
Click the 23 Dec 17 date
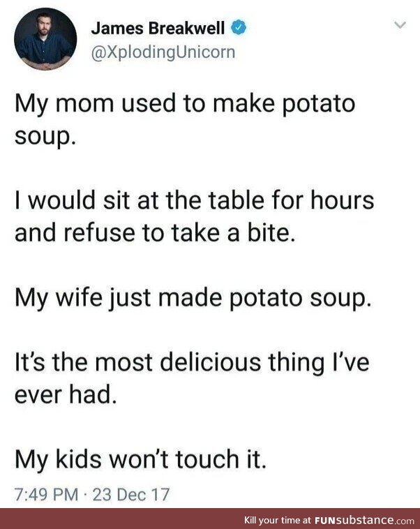tap(132, 495)
